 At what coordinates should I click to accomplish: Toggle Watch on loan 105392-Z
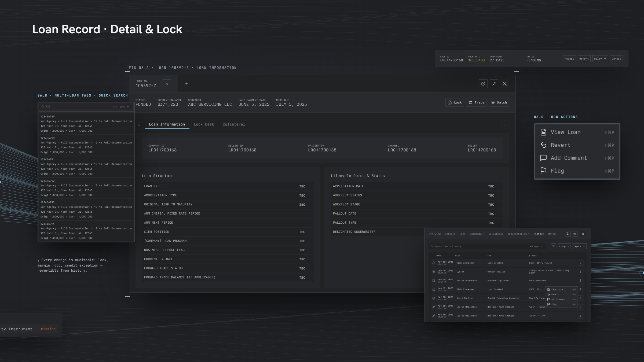[x=499, y=102]
